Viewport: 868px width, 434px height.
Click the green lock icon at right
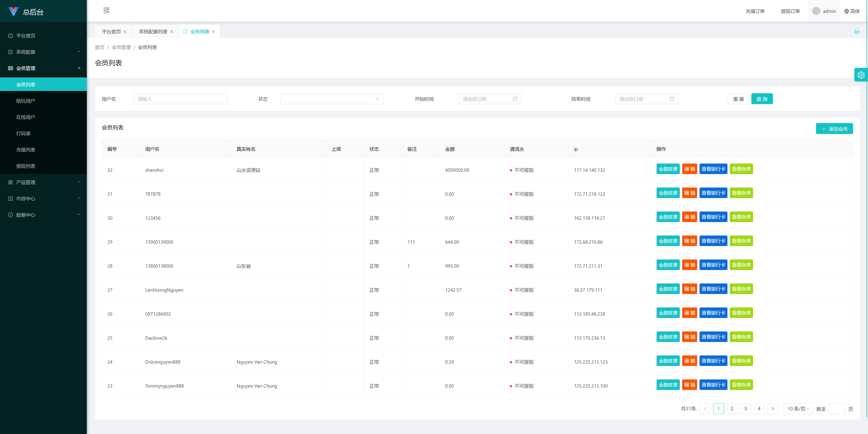(x=856, y=31)
